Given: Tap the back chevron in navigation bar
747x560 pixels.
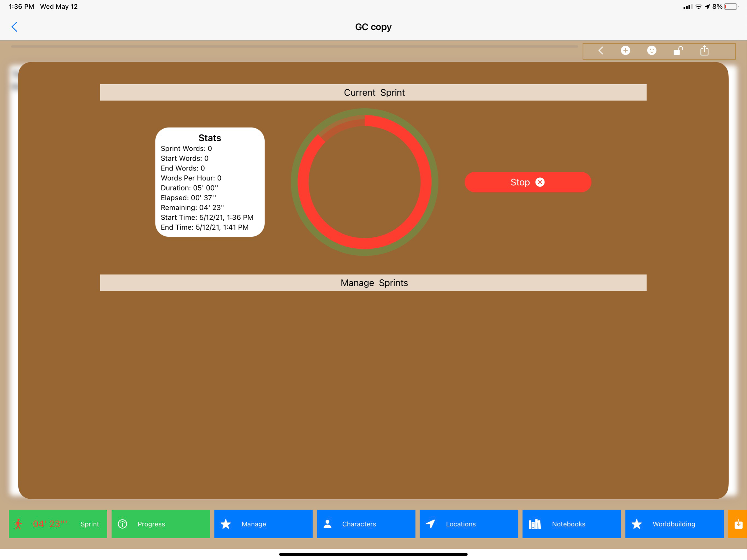Looking at the screenshot, I should 14,27.
